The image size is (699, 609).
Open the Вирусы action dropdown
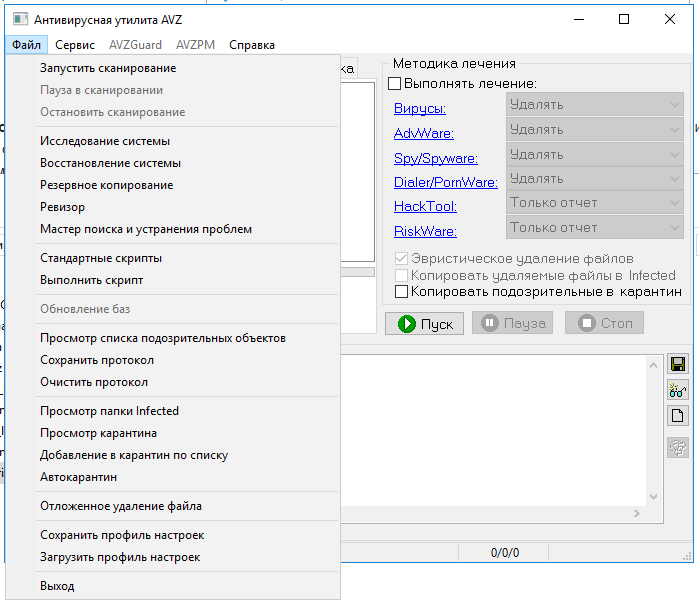(x=594, y=104)
